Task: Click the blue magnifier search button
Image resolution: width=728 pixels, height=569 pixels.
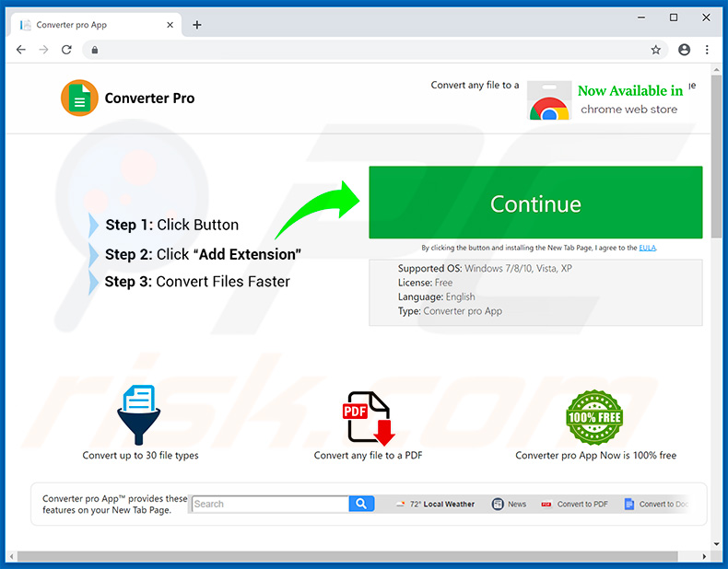Action: coord(361,504)
